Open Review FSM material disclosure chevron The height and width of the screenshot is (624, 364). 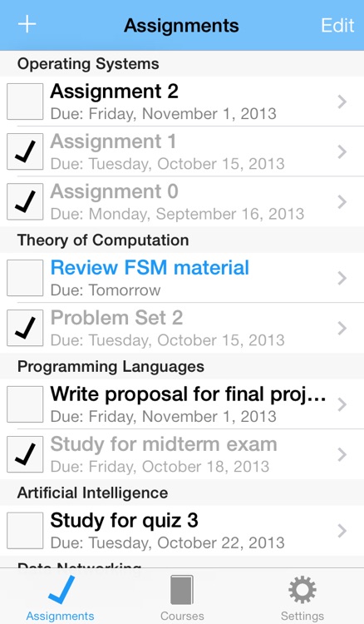[342, 278]
